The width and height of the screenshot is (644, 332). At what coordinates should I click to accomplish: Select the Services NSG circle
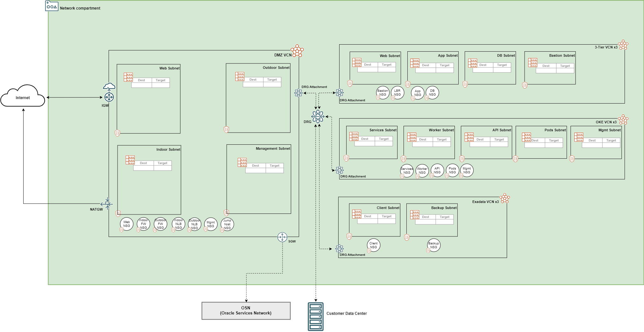407,171
